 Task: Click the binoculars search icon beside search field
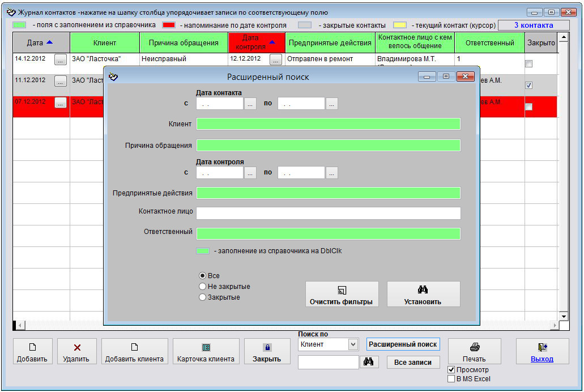click(369, 362)
